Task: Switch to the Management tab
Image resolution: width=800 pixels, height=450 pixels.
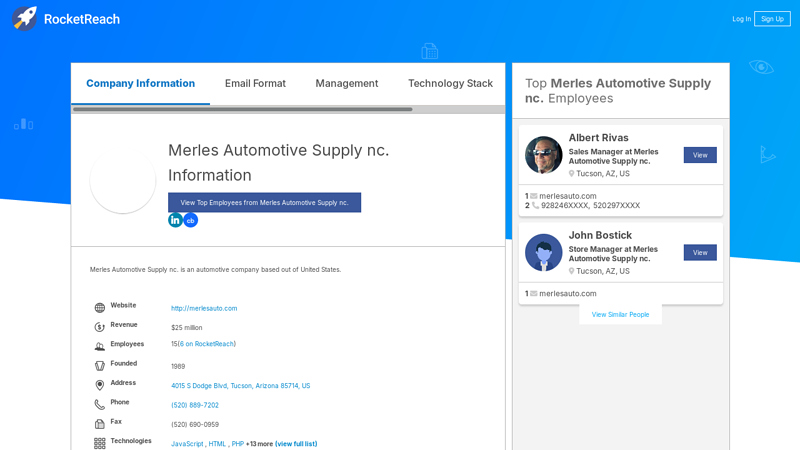Action: click(x=346, y=83)
